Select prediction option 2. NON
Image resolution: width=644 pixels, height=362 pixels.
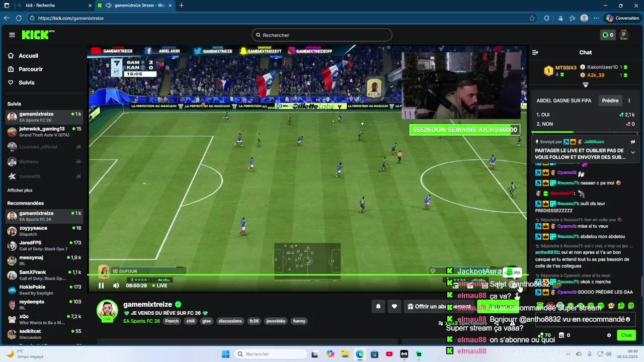[x=585, y=124]
